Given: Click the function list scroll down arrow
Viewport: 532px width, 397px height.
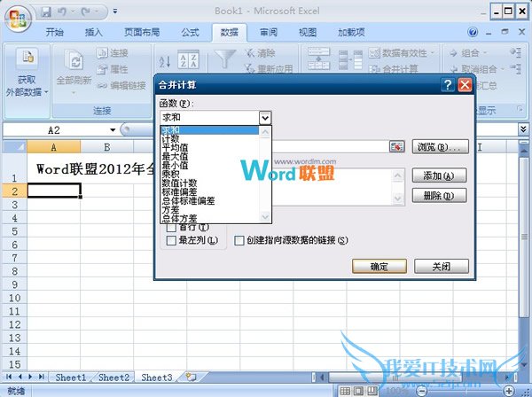Looking at the screenshot, I should (265, 216).
